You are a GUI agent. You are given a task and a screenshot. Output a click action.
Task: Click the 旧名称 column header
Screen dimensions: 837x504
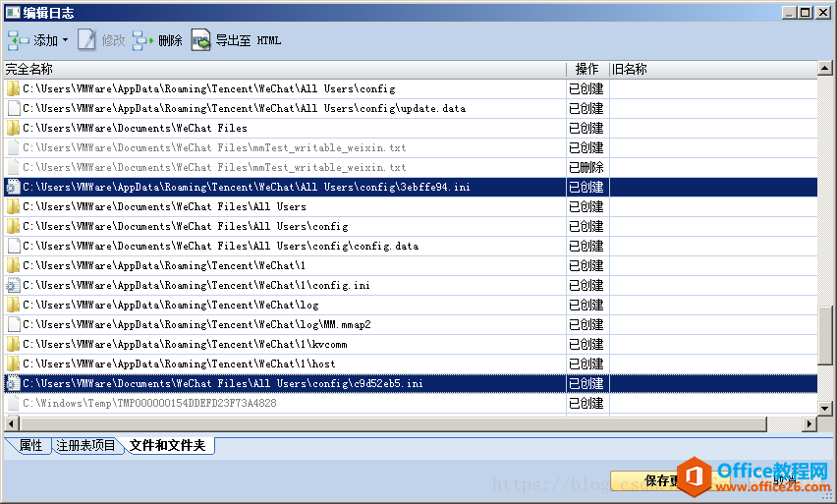pyautogui.click(x=712, y=69)
